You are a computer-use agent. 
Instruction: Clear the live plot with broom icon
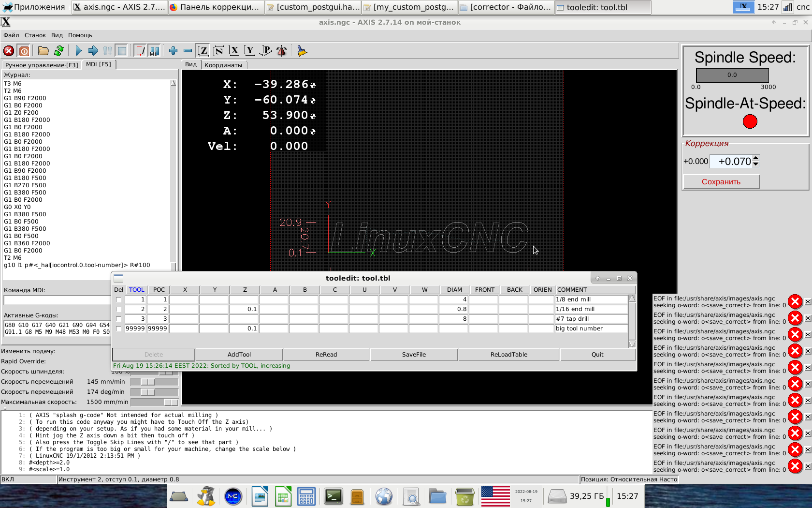coord(302,51)
